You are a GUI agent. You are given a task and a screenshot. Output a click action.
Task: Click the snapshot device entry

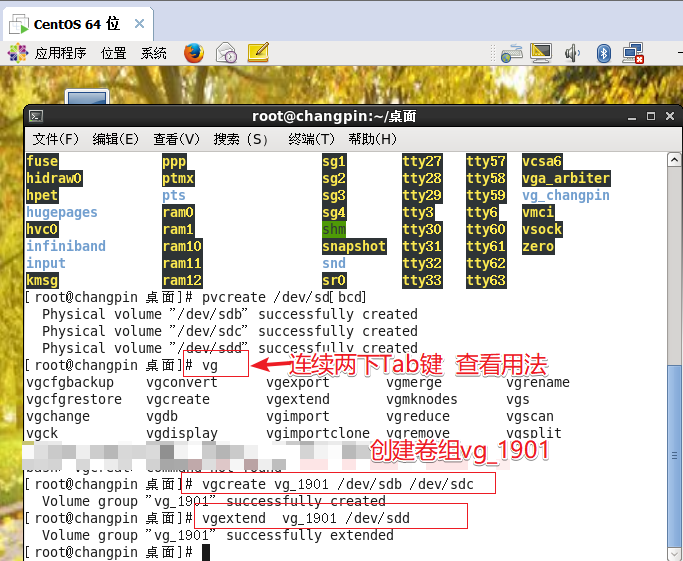point(354,247)
